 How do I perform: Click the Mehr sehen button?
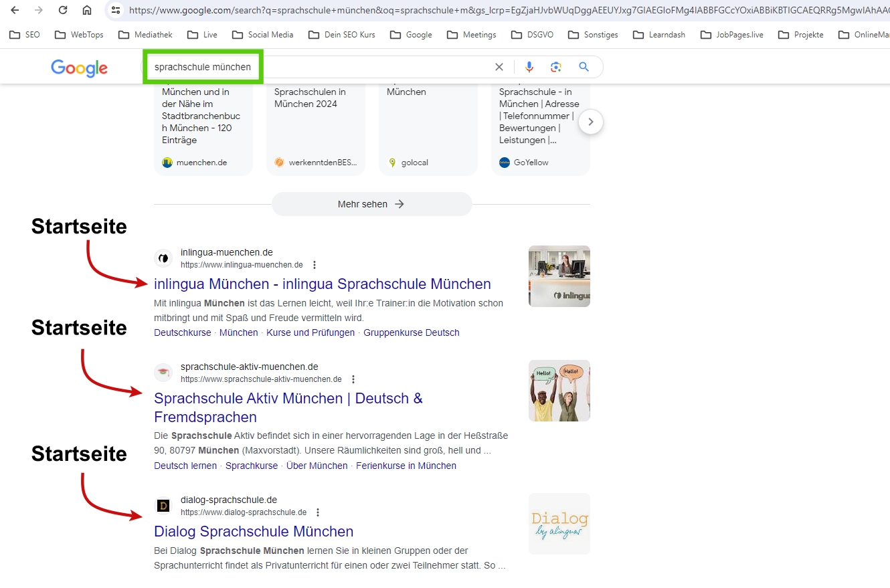pyautogui.click(x=371, y=204)
